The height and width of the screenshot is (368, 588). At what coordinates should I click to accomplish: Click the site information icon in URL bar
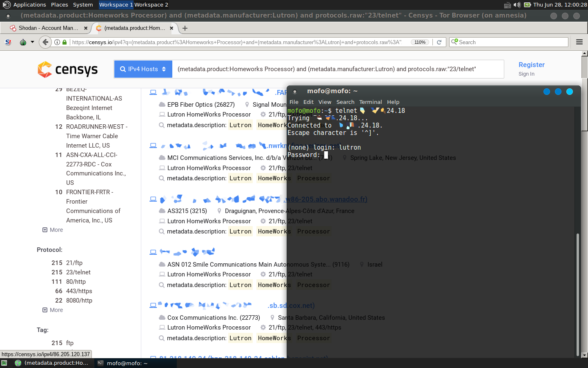[x=57, y=42]
